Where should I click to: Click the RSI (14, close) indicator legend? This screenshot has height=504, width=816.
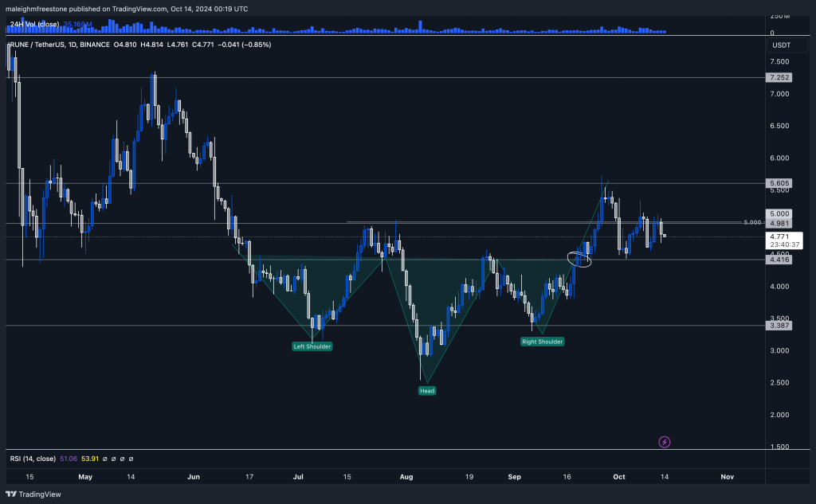(33, 459)
